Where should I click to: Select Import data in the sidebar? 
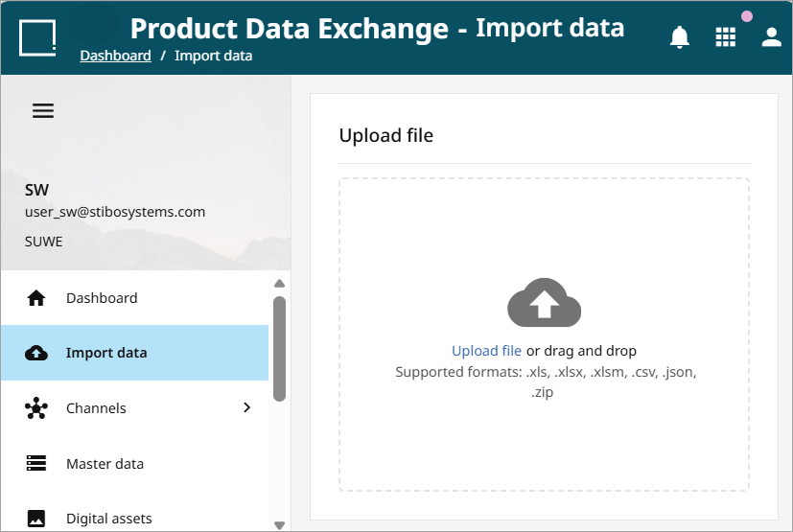(134, 353)
